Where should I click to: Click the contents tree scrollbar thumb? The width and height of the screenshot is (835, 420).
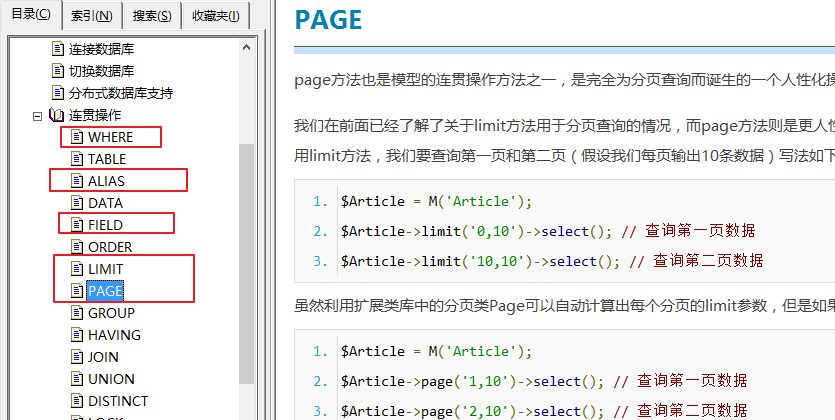click(x=246, y=263)
